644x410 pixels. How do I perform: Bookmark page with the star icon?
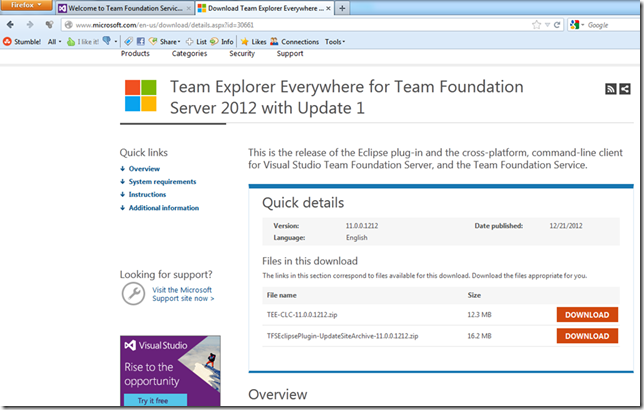(536, 25)
